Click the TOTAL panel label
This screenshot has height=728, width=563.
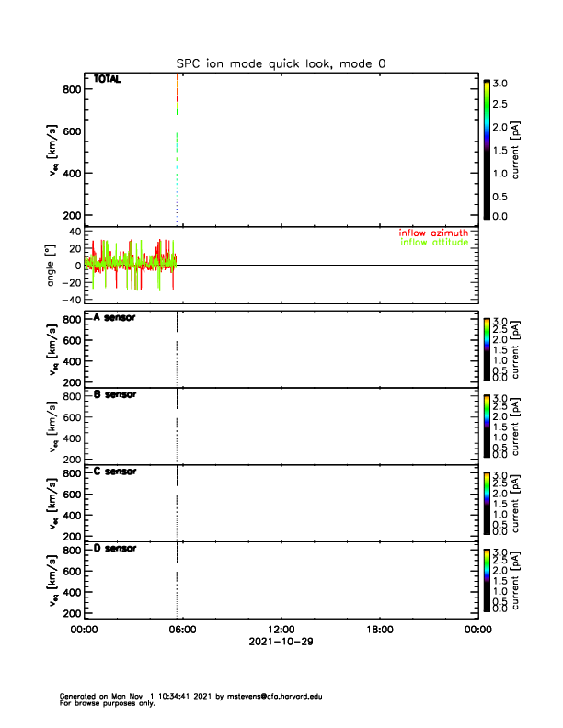coord(108,79)
